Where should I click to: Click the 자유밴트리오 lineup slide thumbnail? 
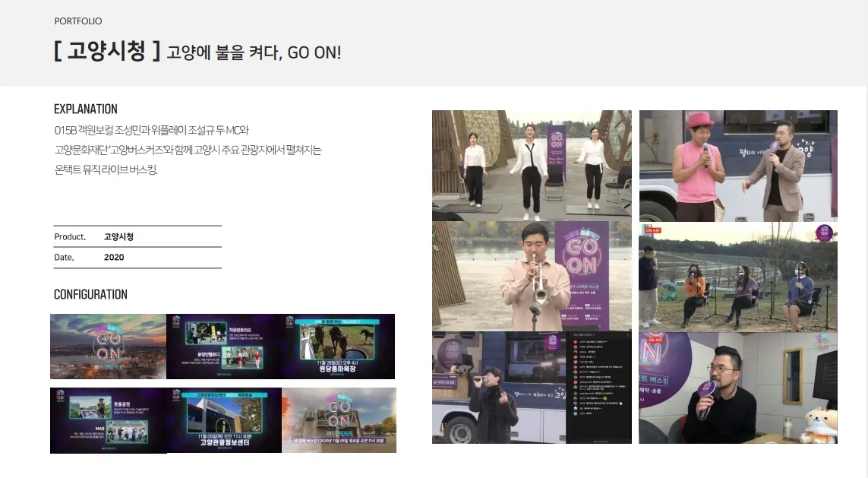click(x=223, y=347)
